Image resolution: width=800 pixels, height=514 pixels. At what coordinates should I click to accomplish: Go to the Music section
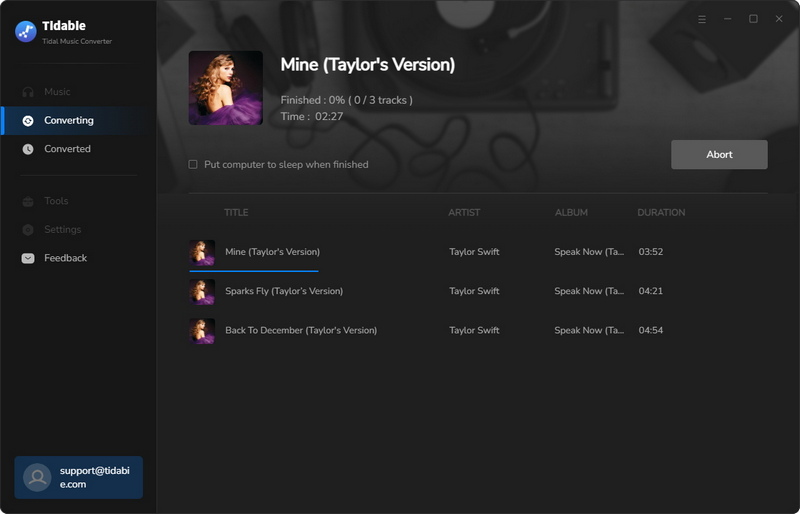(x=57, y=92)
